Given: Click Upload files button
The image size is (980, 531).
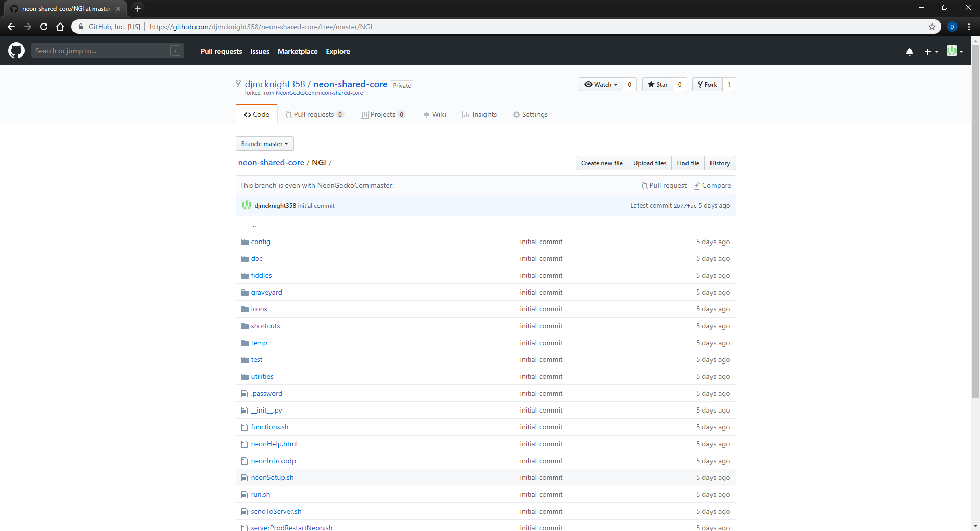Looking at the screenshot, I should (650, 163).
